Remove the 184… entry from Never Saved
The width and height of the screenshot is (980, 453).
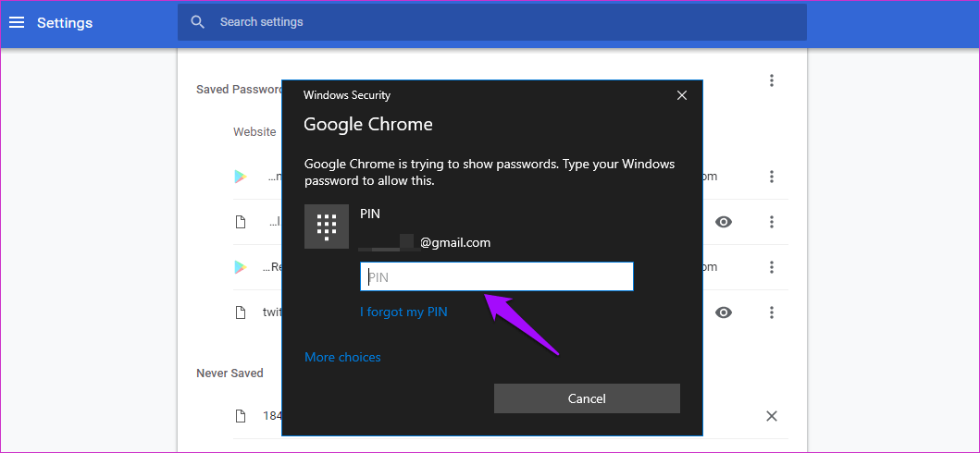[772, 416]
